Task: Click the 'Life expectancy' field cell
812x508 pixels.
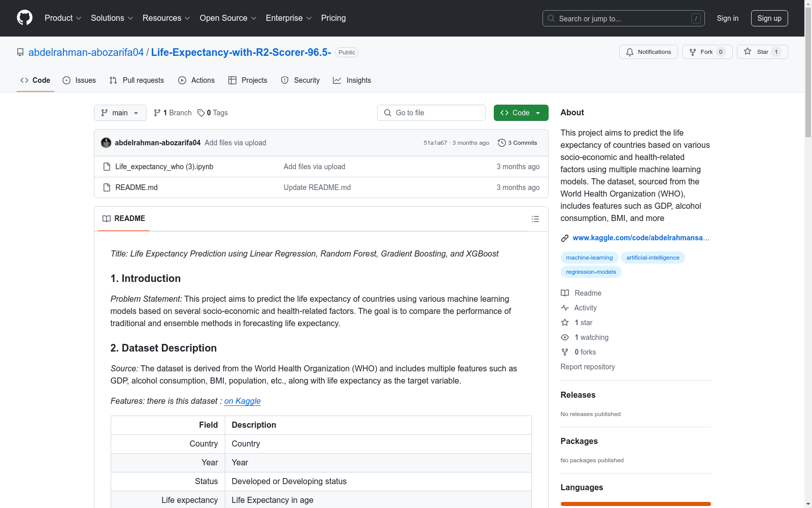Action: [x=168, y=500]
